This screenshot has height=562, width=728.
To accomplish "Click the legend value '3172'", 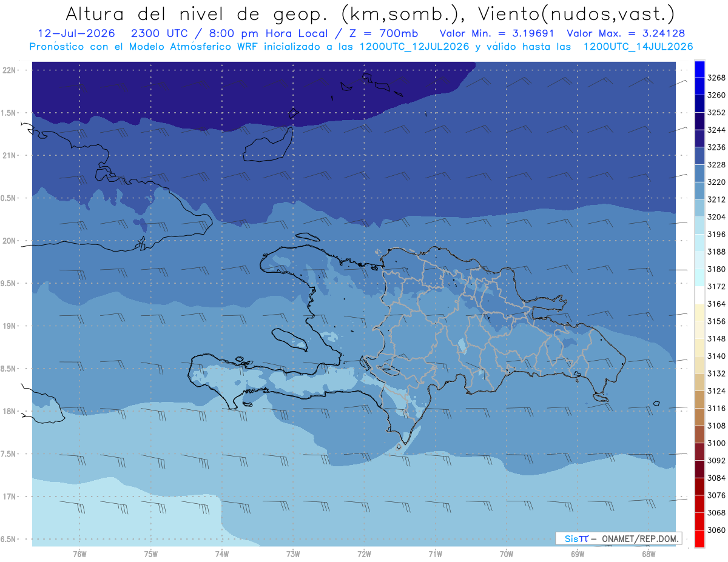I will pos(716,286).
